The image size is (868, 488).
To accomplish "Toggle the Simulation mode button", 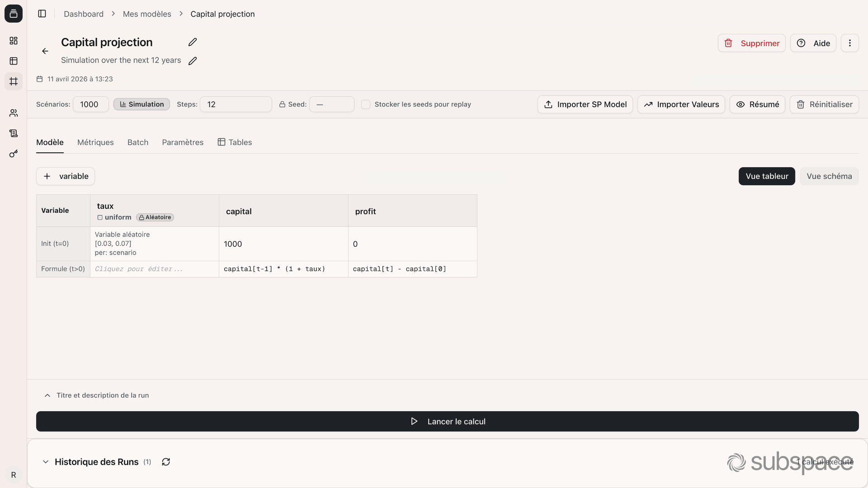I will click(x=142, y=104).
